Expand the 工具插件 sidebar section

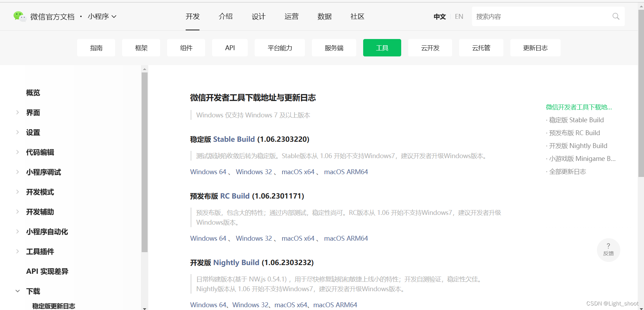[x=17, y=251]
